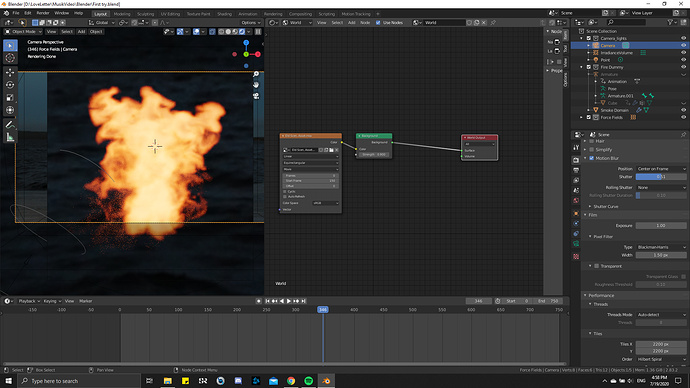The width and height of the screenshot is (690, 388).
Task: Click the Blender logo menu icon
Action: click(x=6, y=13)
